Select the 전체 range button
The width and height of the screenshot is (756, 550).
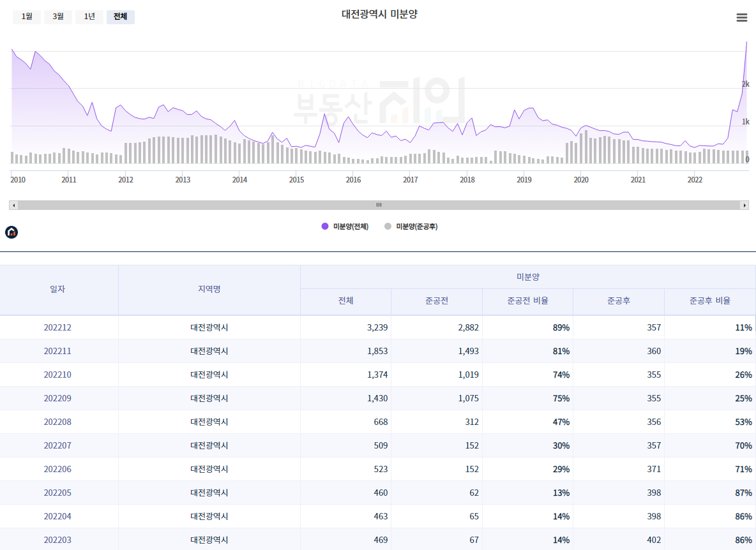[x=121, y=17]
